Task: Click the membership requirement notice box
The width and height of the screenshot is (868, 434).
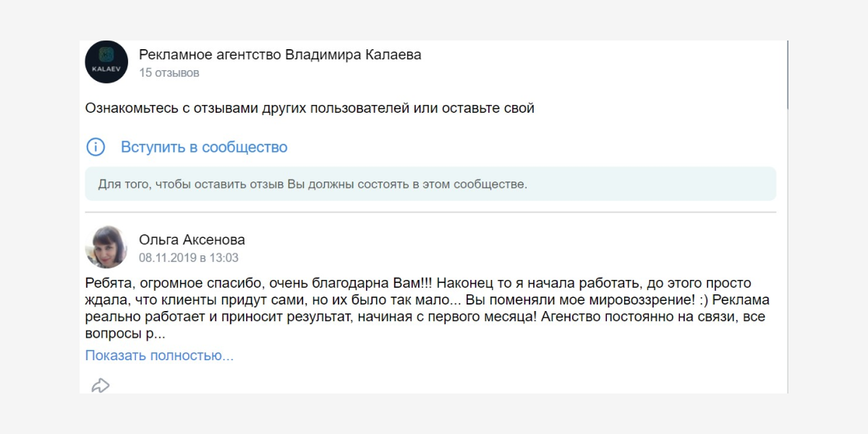Action: tap(430, 184)
